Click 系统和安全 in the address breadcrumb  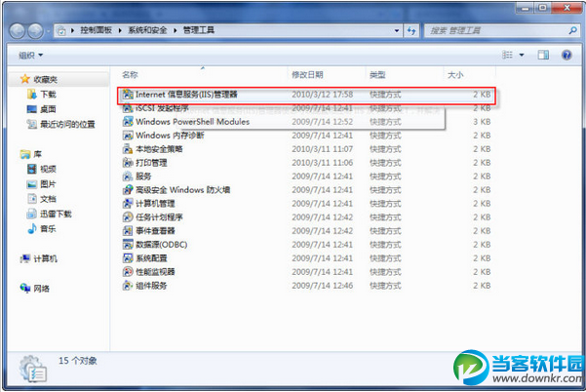147,30
